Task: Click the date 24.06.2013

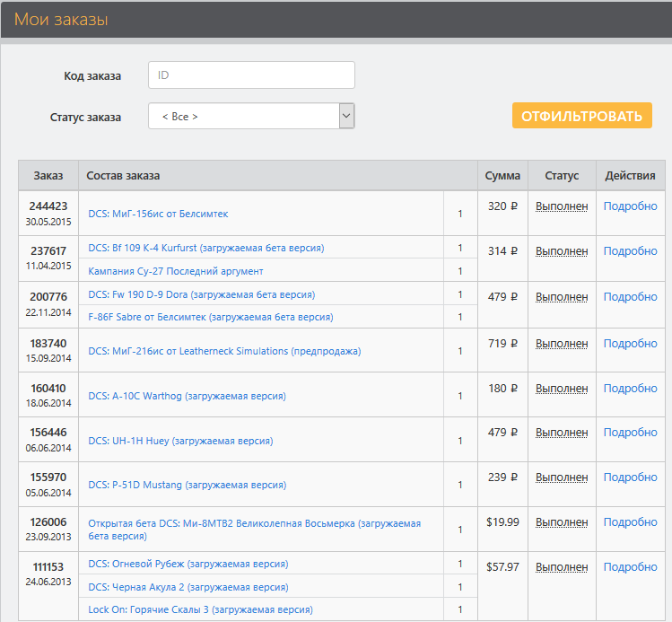Action: tap(48, 582)
